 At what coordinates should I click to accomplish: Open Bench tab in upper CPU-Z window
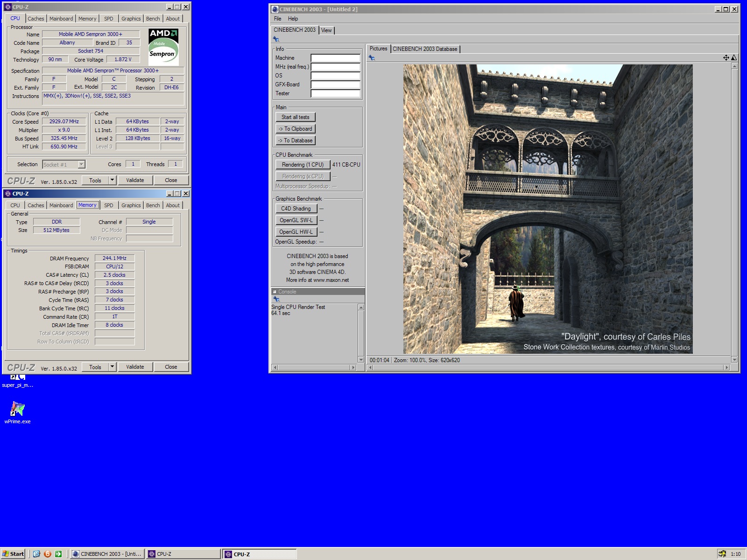pyautogui.click(x=153, y=19)
